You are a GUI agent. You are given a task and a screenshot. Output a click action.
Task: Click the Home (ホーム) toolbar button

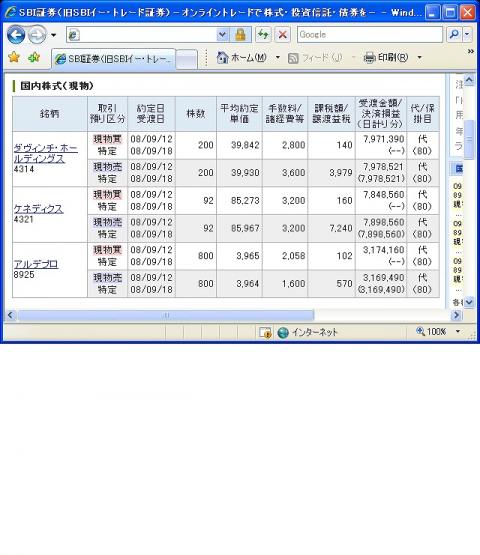241,57
